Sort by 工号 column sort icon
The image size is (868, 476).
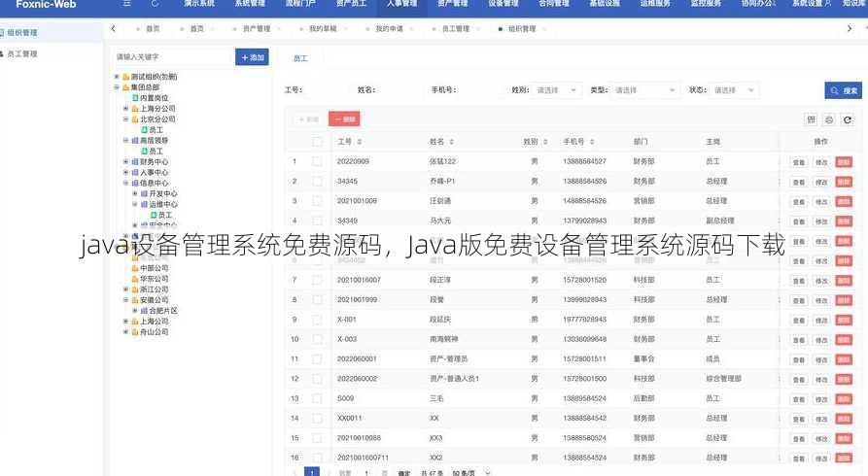(360, 142)
